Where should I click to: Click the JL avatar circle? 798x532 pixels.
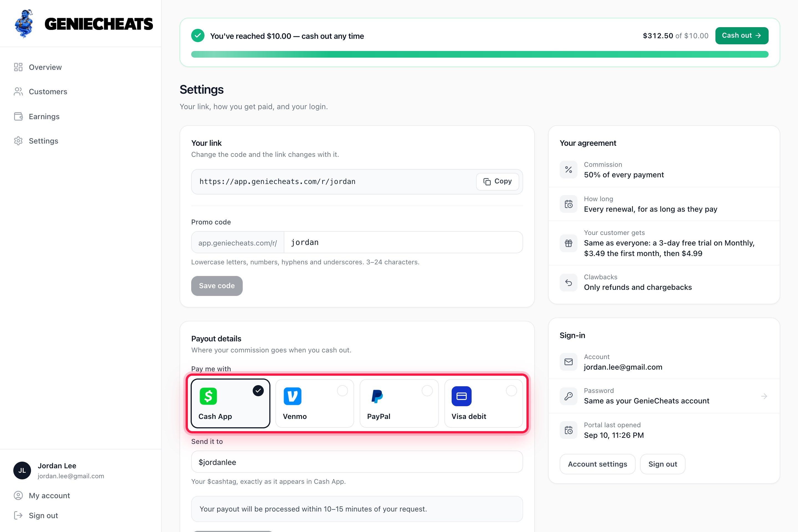pos(22,470)
